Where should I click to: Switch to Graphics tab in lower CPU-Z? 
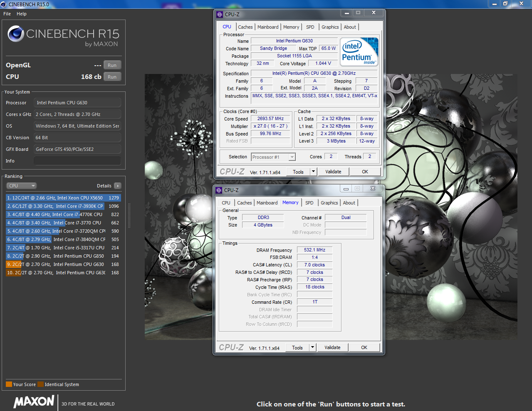pos(329,203)
